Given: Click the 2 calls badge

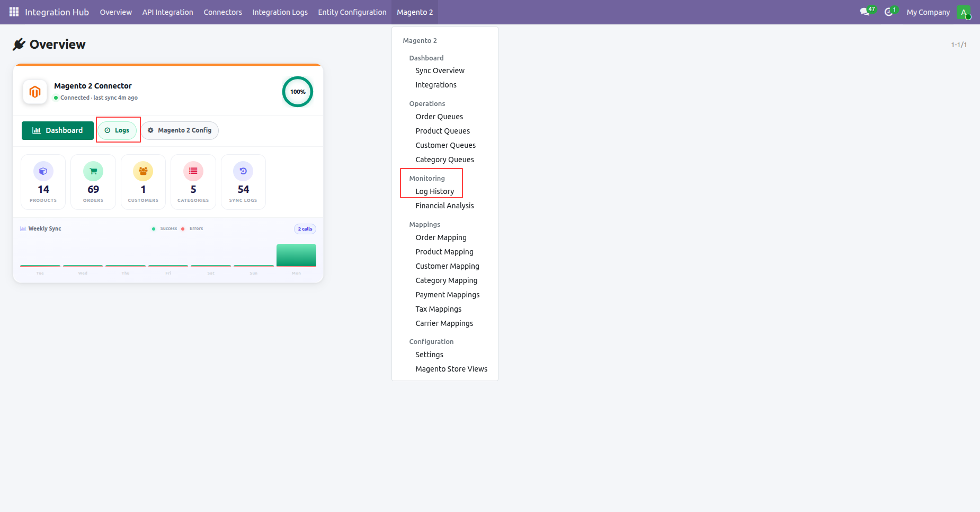Looking at the screenshot, I should coord(305,229).
